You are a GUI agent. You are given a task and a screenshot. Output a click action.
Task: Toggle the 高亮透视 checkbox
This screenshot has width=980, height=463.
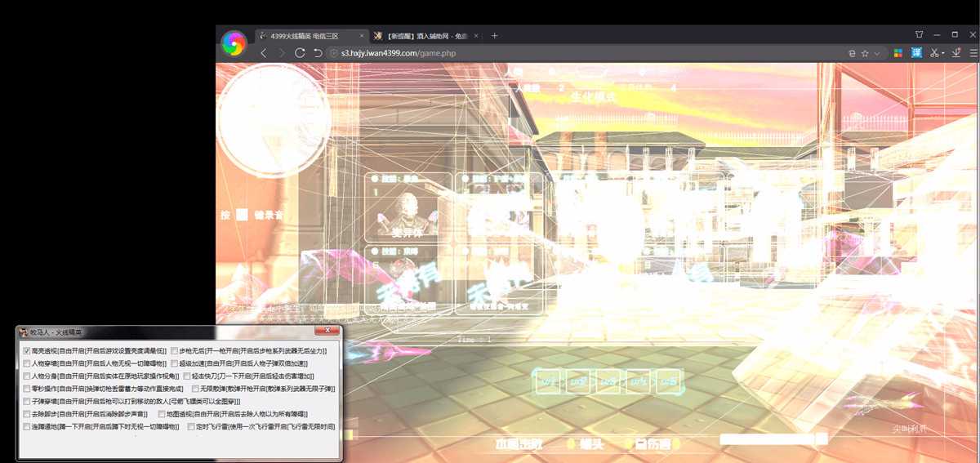pyautogui.click(x=27, y=350)
